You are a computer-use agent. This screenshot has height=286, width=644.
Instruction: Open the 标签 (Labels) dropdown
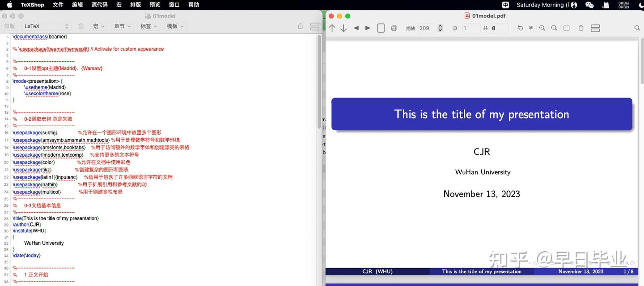point(149,26)
